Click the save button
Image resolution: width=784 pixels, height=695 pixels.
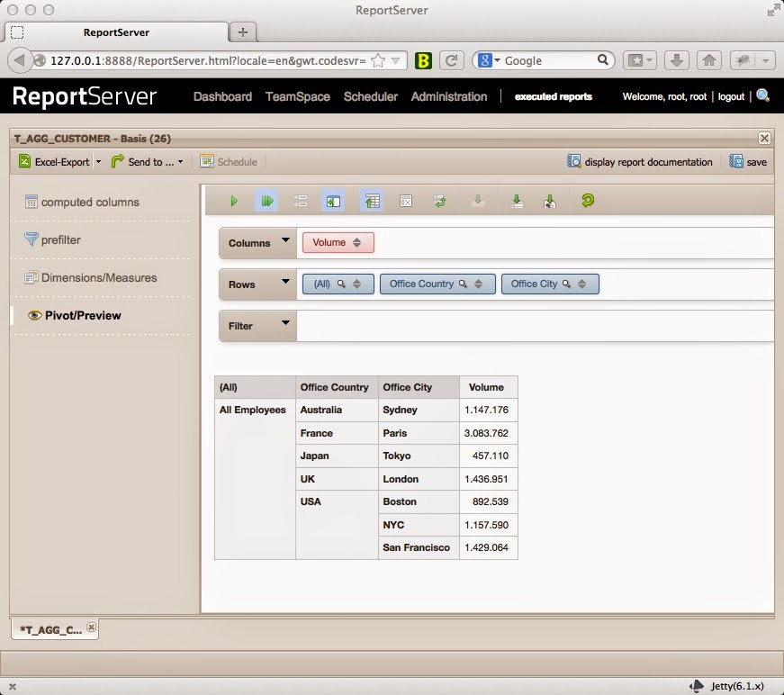click(748, 161)
